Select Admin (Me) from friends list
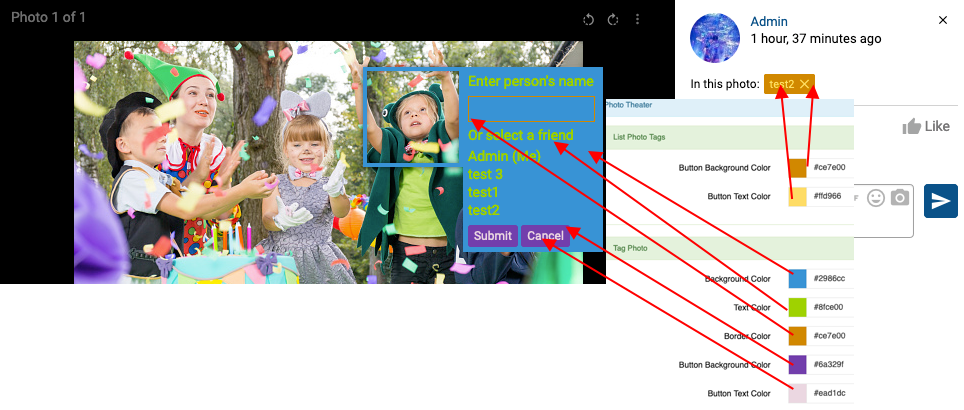 click(504, 156)
